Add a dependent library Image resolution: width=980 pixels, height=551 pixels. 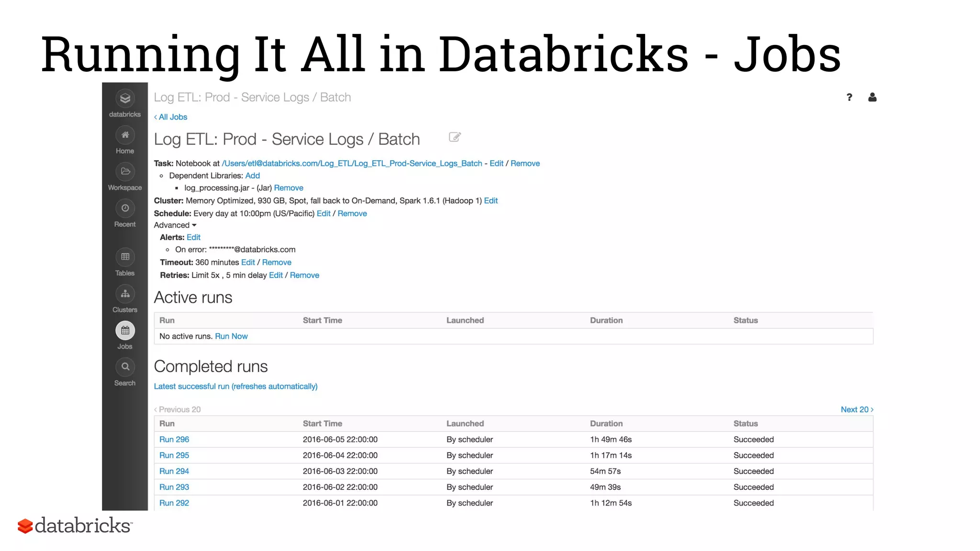253,176
